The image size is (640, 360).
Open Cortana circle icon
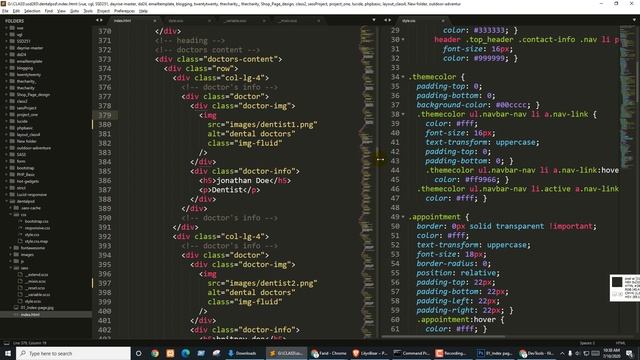click(x=138, y=353)
